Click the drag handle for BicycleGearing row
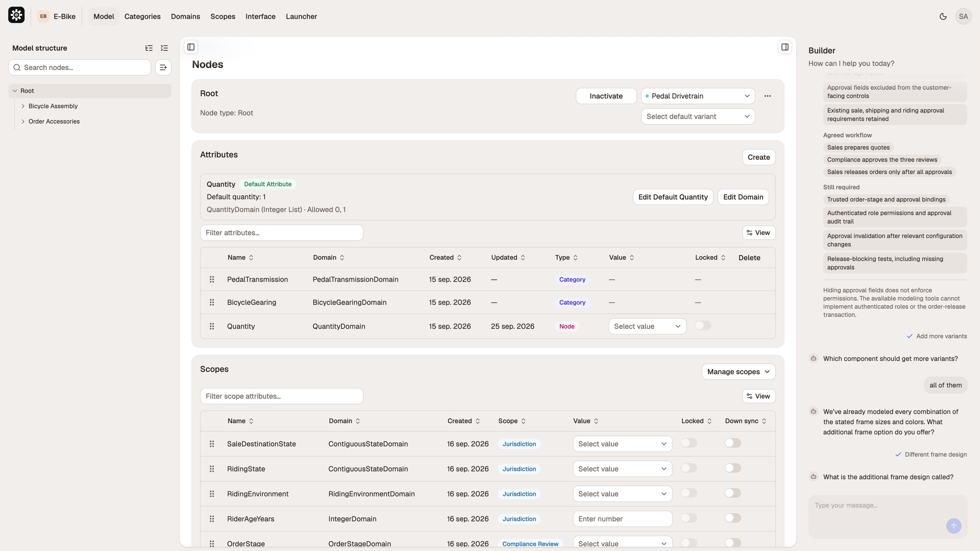Screen dimensions: 980x551 pos(212,302)
